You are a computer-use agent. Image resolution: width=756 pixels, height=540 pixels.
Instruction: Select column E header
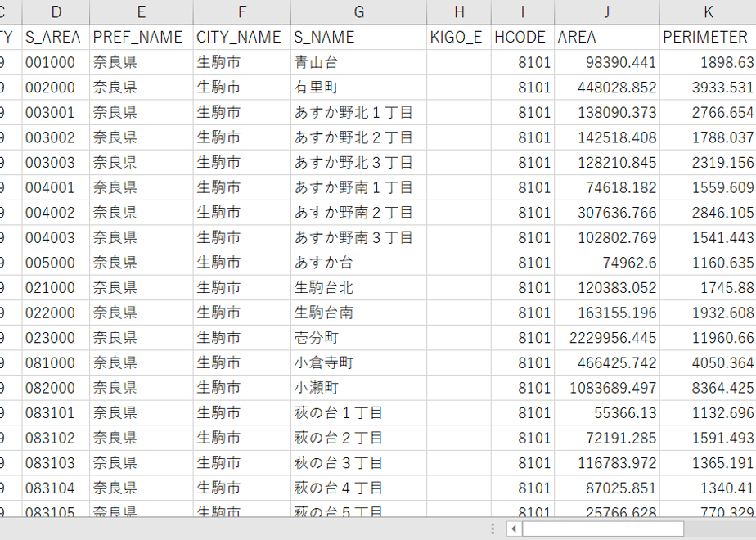pyautogui.click(x=142, y=12)
